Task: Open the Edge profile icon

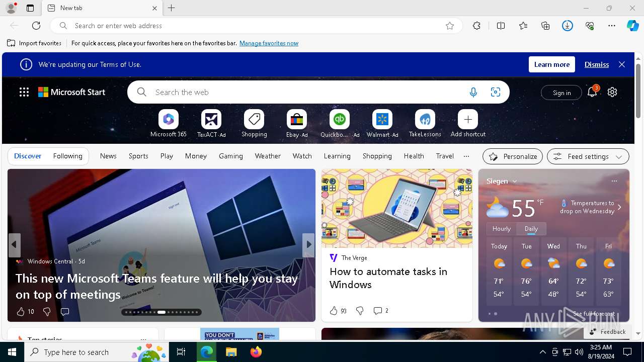Action: coord(11,8)
